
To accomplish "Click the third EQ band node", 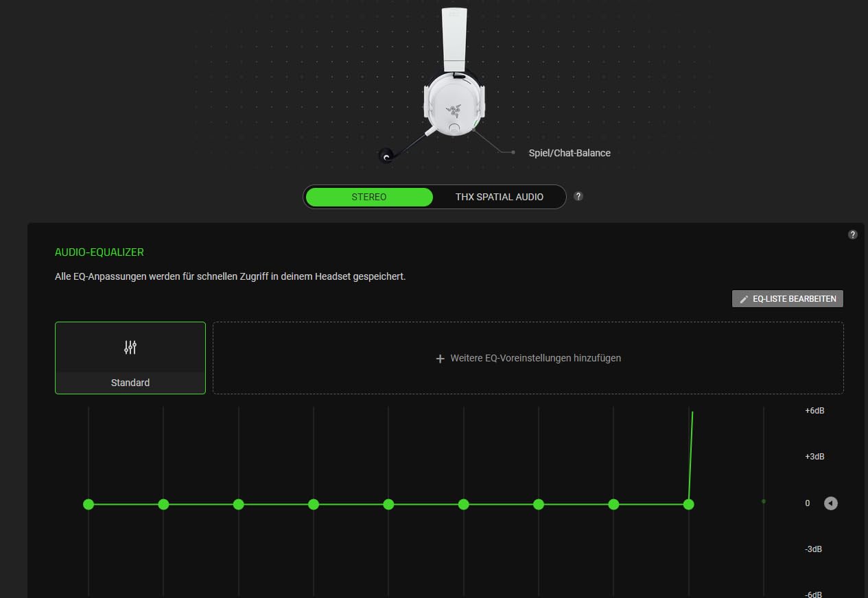I will (x=239, y=504).
